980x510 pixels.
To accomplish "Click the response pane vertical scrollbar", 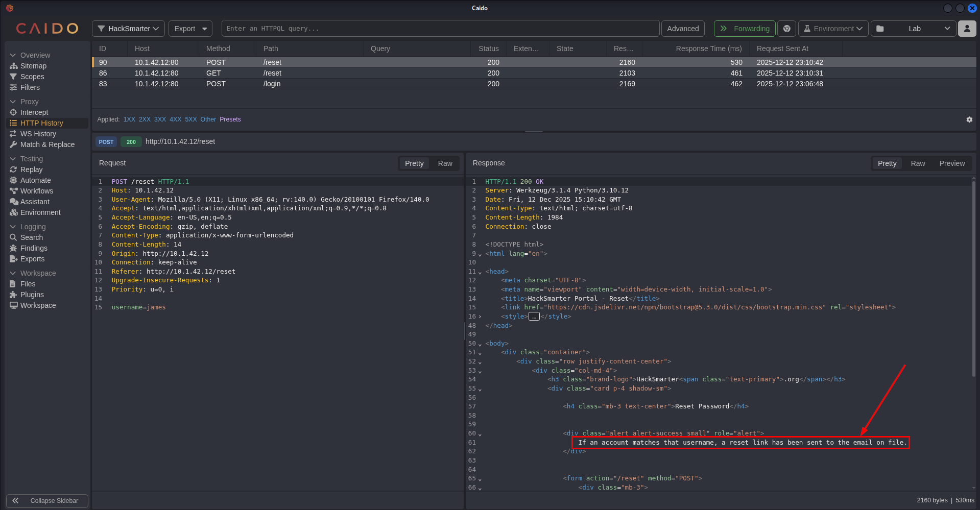I will pyautogui.click(x=974, y=278).
